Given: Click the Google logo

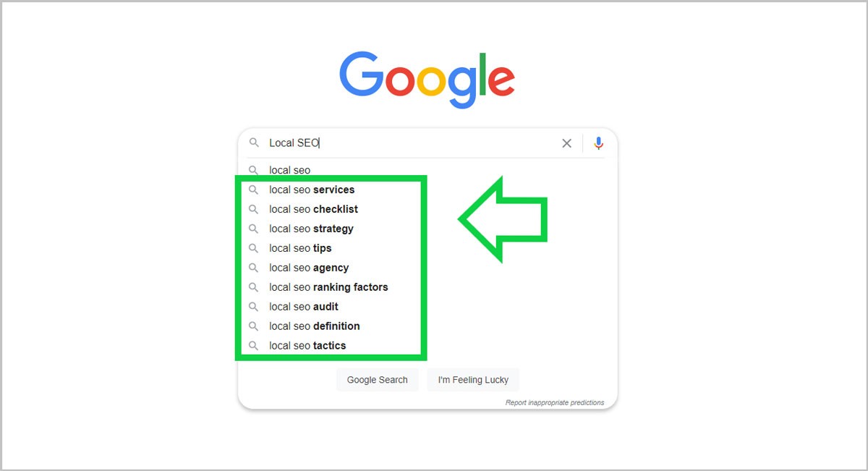Looking at the screenshot, I should coord(427,79).
